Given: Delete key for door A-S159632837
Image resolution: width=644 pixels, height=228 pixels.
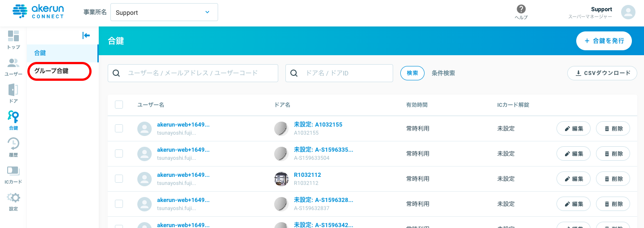Looking at the screenshot, I should (613, 204).
